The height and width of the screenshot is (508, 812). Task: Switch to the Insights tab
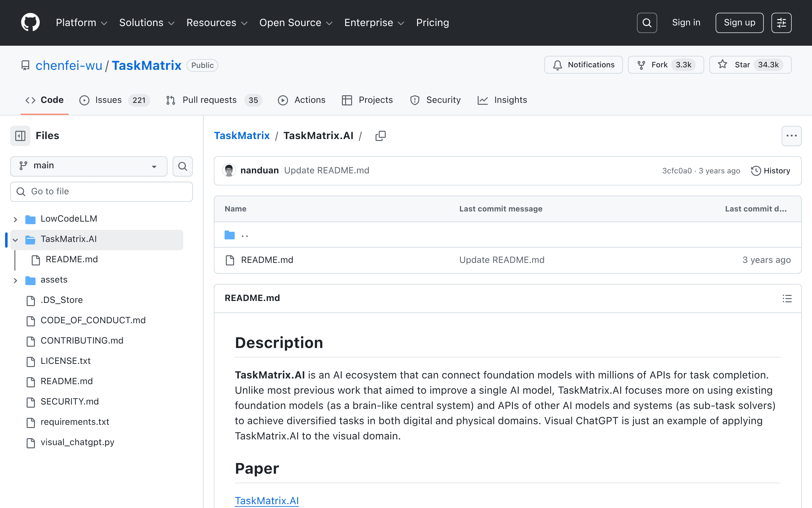502,100
